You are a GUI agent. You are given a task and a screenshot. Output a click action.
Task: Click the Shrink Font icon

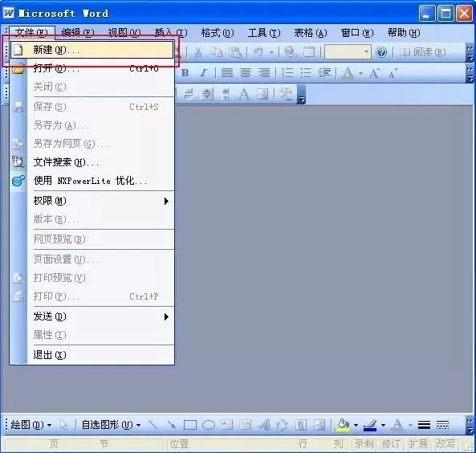tap(393, 74)
